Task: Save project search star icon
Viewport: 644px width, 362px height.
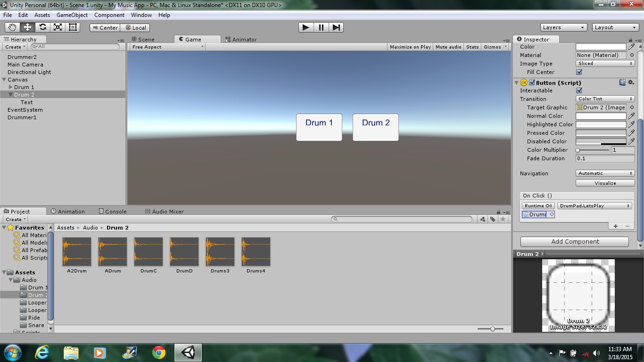Action: pyautogui.click(x=503, y=219)
